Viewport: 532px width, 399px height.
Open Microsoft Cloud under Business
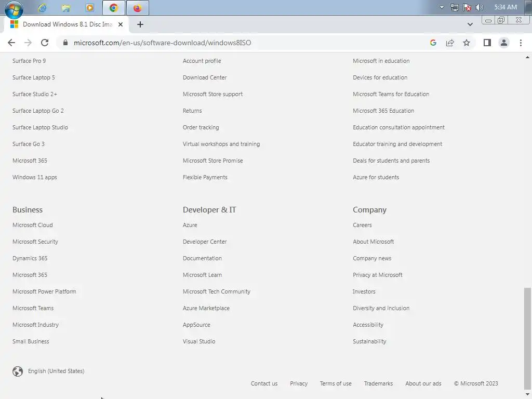[x=33, y=225]
